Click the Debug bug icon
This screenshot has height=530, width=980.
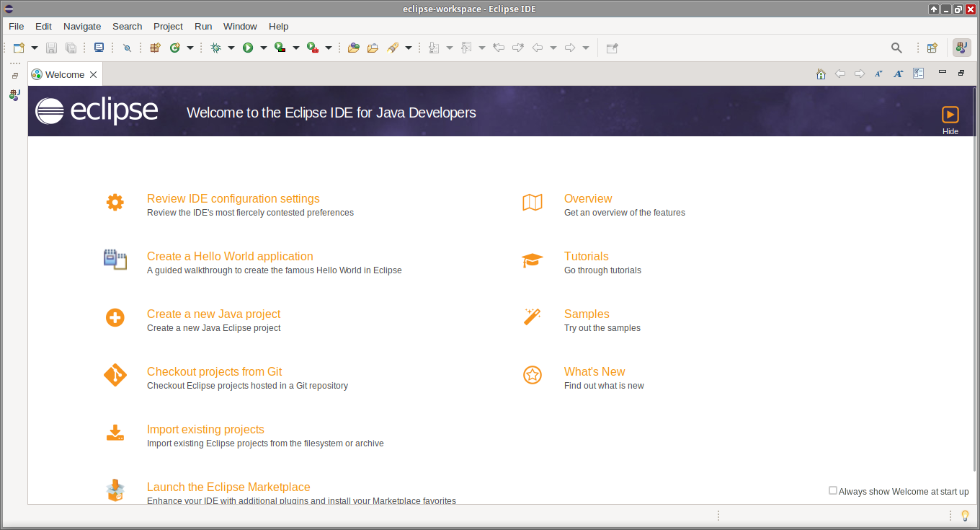tap(215, 48)
